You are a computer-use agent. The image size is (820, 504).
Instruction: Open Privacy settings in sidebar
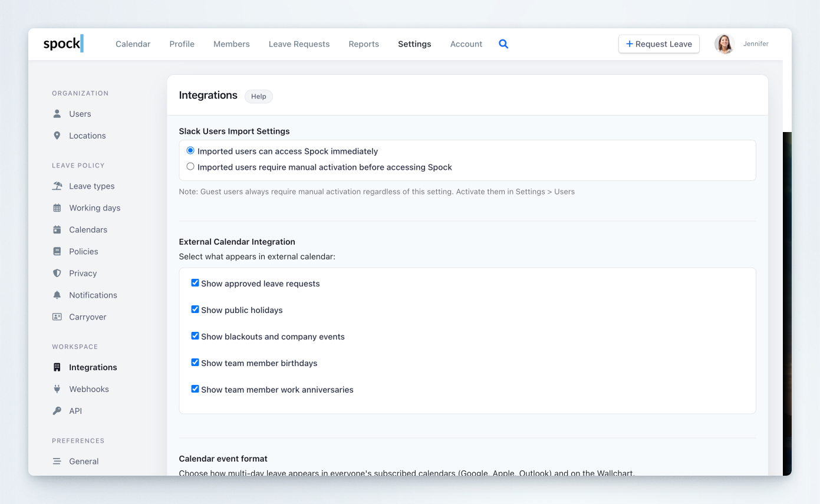click(83, 274)
